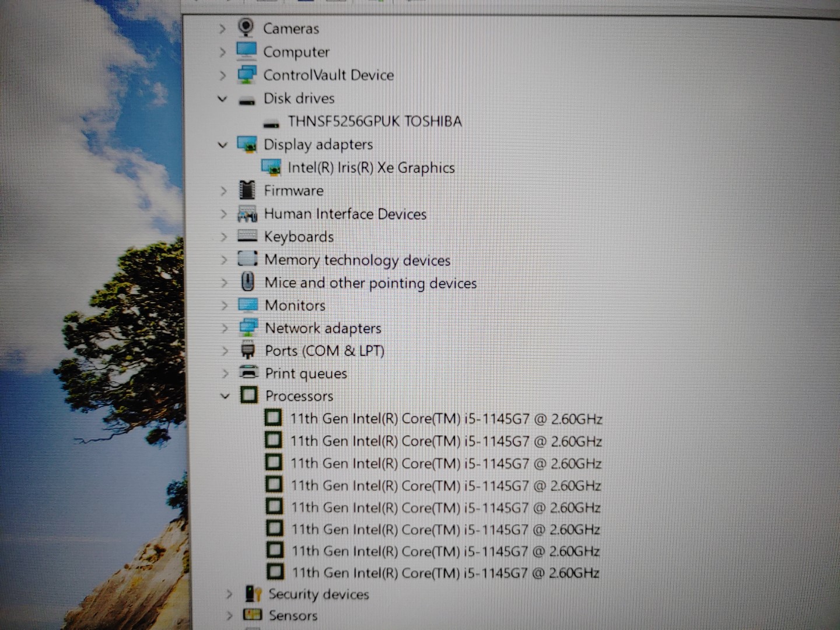Click the Network adapters icon

249,328
